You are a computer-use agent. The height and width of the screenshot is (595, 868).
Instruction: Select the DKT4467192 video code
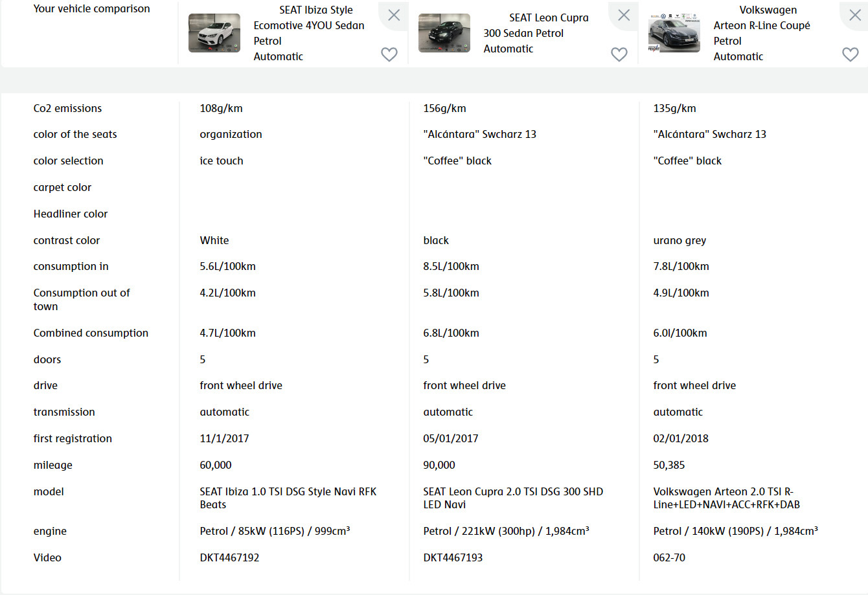(x=229, y=557)
